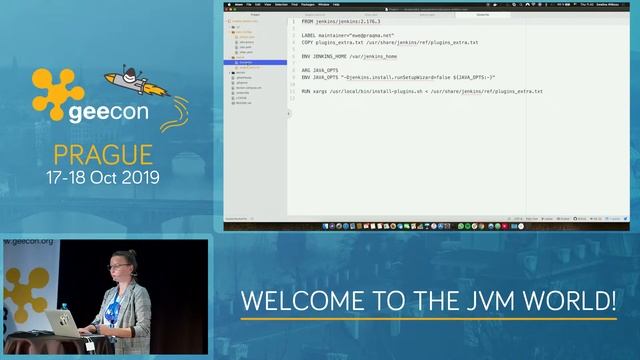Image resolution: width=640 pixels, height=360 pixels.
Task: Open the Find menu
Action: (294, 4)
